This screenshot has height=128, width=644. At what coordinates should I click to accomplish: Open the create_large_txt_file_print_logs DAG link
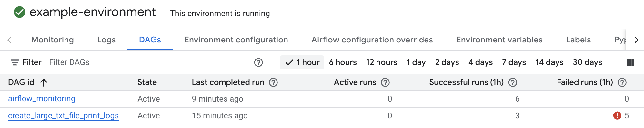(63, 116)
